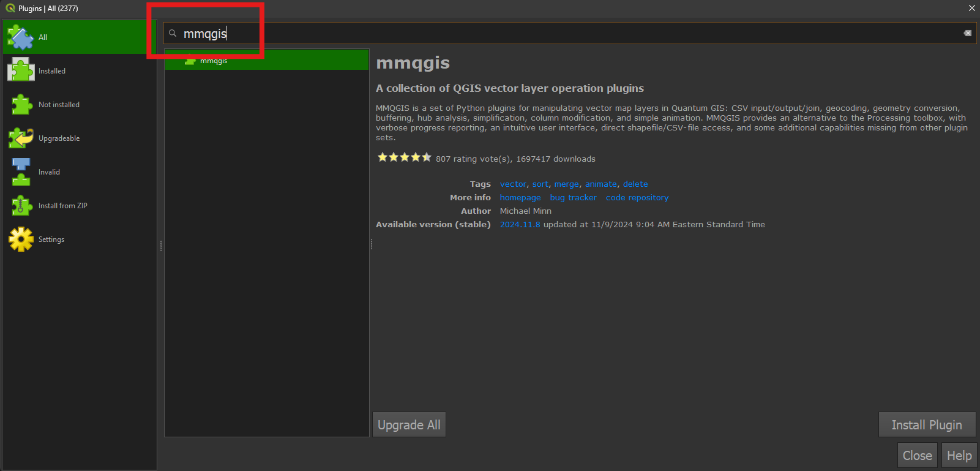Open the Install from ZIP tab
Screen dimensions: 980x471
(x=80, y=206)
